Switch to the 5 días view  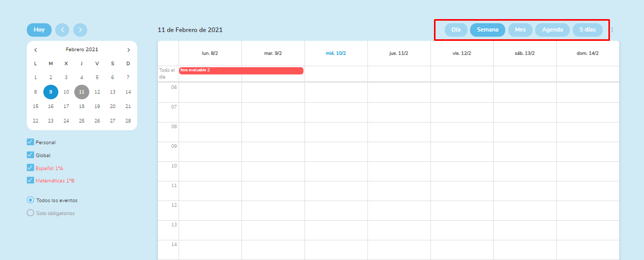(587, 30)
